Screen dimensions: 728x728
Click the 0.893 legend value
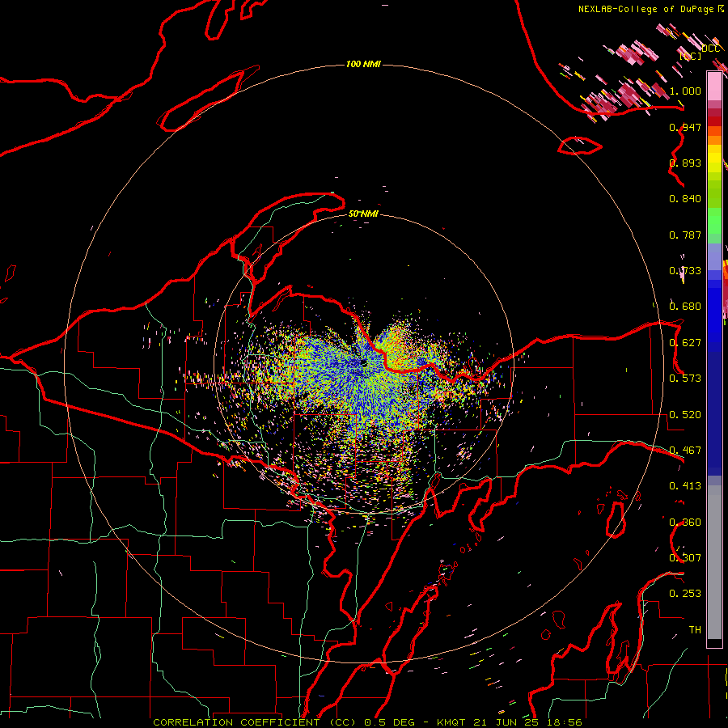coord(685,163)
